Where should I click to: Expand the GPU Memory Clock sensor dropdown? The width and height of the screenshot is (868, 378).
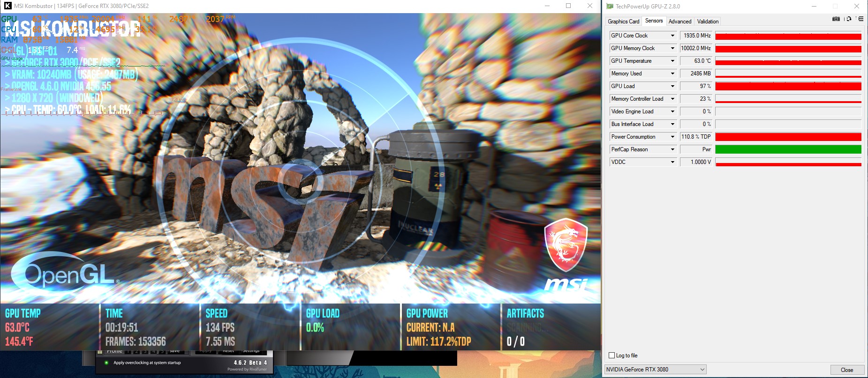pyautogui.click(x=672, y=48)
